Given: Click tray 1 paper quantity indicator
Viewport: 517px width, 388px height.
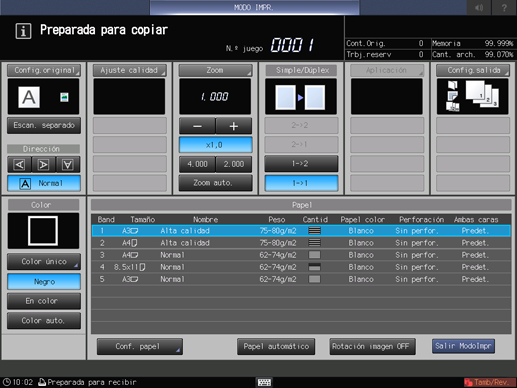Looking at the screenshot, I should (x=314, y=231).
